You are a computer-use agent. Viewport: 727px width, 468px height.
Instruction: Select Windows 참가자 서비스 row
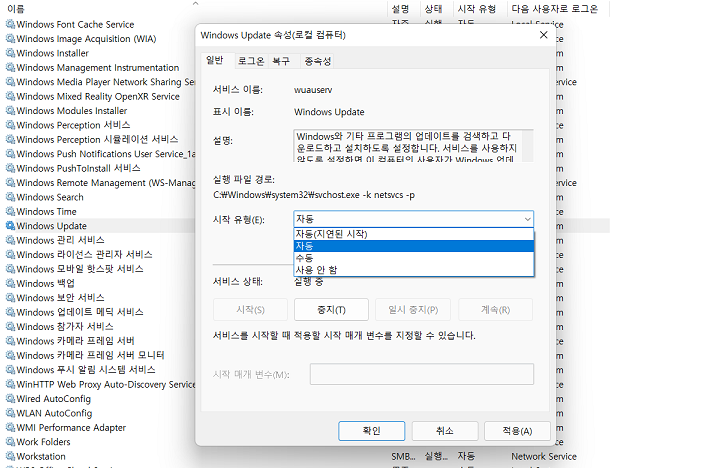coord(64,326)
